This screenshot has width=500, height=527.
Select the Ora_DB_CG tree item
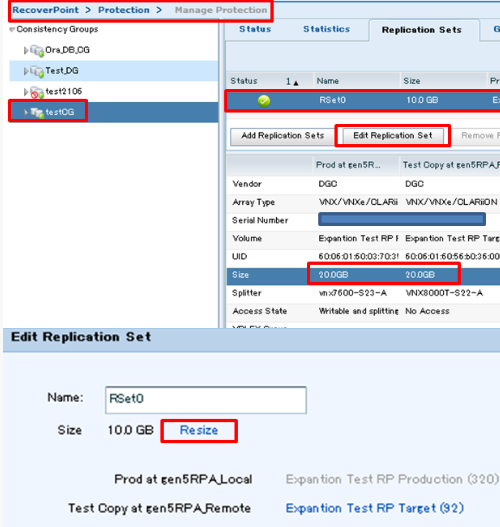[x=67, y=50]
